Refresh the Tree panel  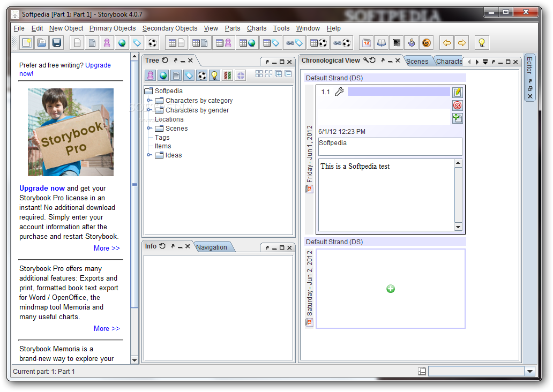point(165,61)
